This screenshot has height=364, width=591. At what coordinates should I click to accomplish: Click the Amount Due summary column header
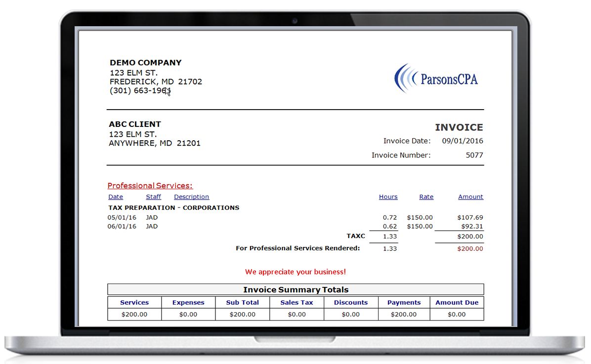[x=457, y=303]
